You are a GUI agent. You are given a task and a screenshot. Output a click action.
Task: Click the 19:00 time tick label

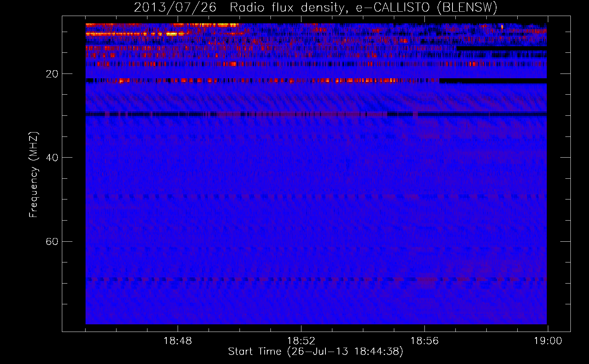[548, 341]
